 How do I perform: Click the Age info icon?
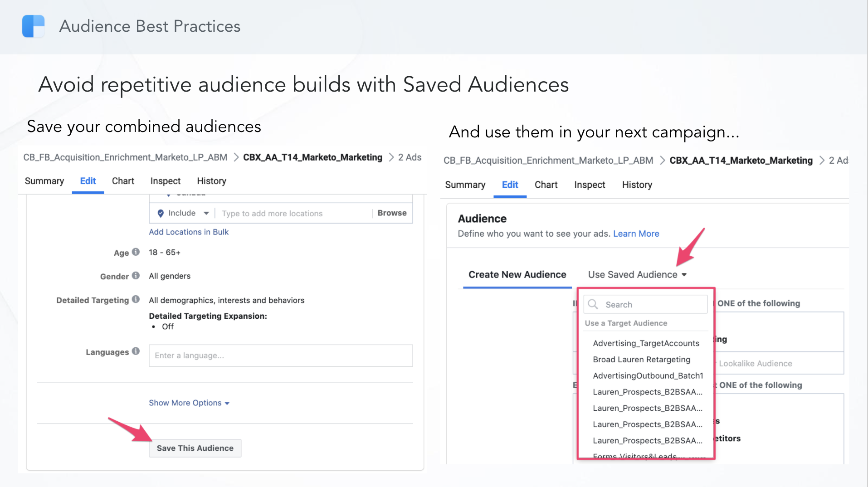click(x=136, y=252)
